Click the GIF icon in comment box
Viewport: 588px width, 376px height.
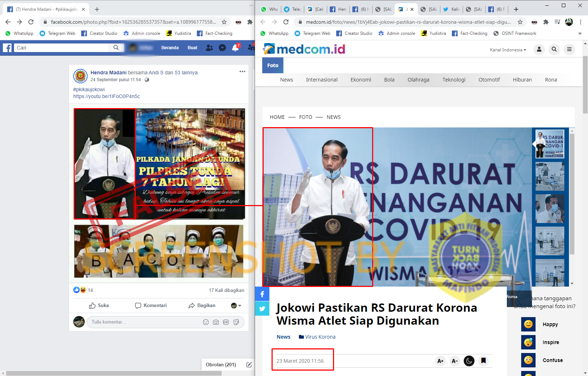[x=226, y=322]
